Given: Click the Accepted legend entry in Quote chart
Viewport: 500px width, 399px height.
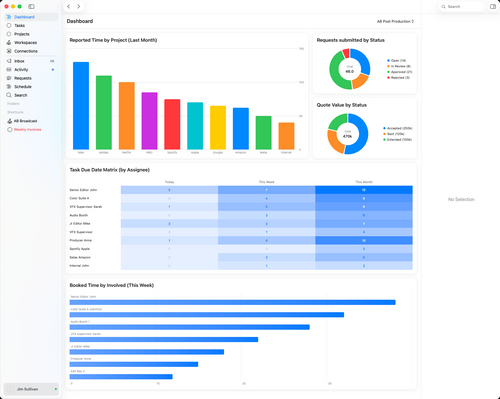Looking at the screenshot, I should (398, 128).
